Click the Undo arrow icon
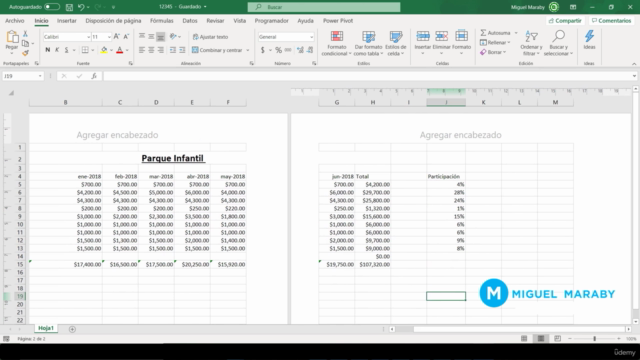Screen dimensions: 640x360 pyautogui.click(x=81, y=7)
